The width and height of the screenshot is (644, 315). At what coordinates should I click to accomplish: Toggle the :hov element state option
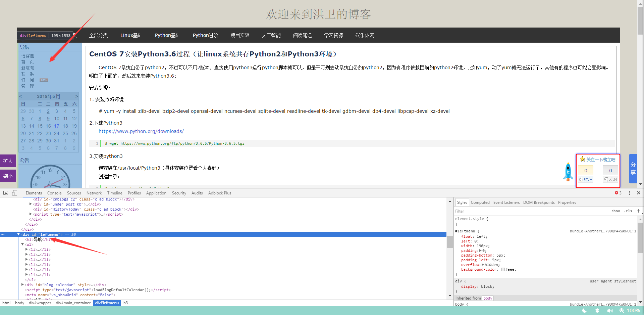click(615, 211)
